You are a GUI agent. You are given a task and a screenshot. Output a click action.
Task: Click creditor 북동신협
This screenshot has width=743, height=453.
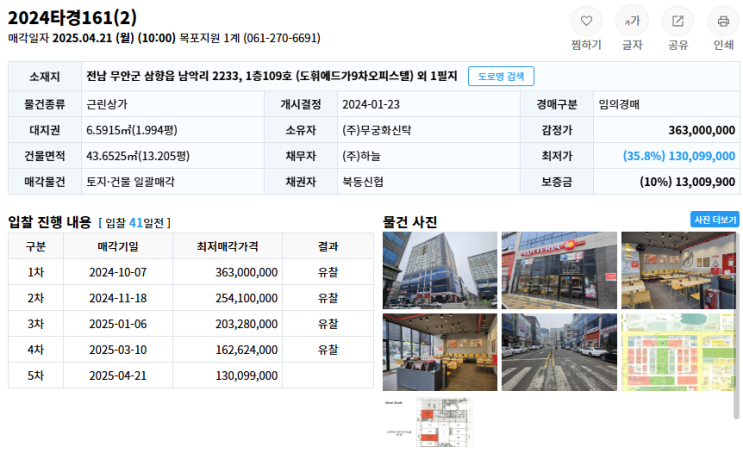click(x=363, y=181)
